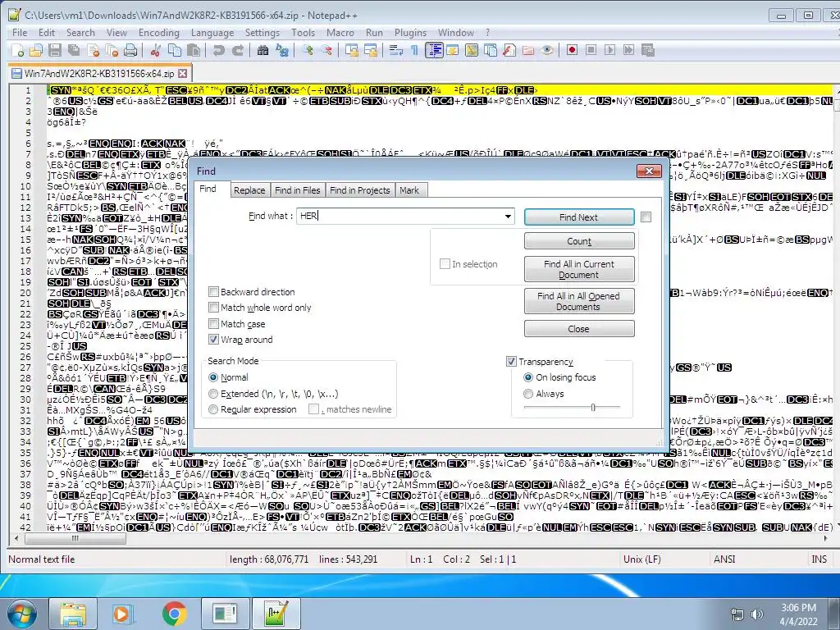
Task: Click the Close All toolbar icon
Action: point(112,50)
